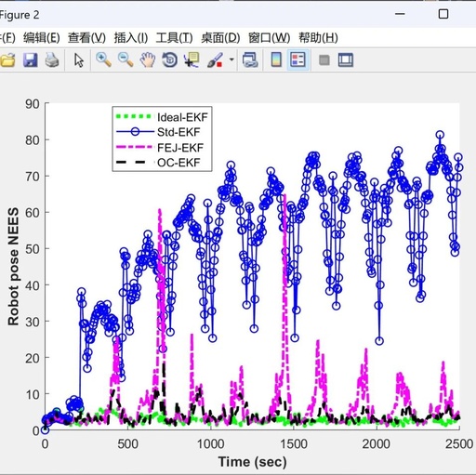The image size is (476, 475).
Task: Click the magenta dash-dot FEJ-EKF legend sample
Action: (x=134, y=147)
